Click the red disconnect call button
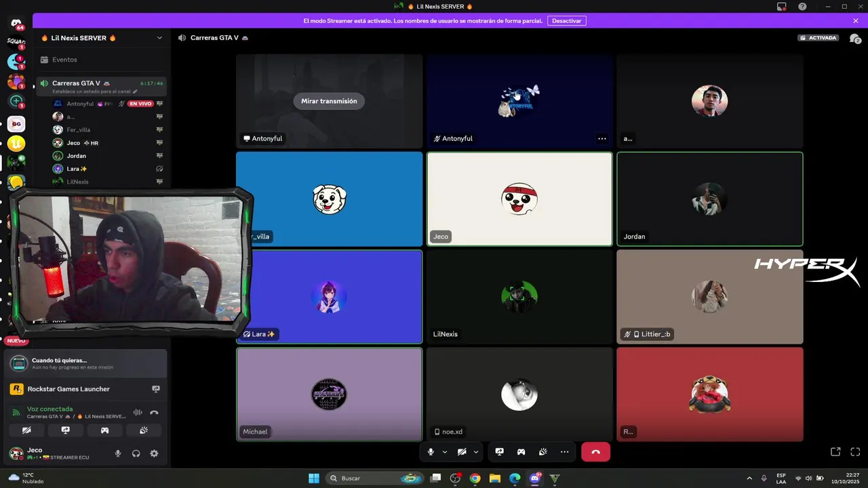This screenshot has height=488, width=868. tap(595, 452)
